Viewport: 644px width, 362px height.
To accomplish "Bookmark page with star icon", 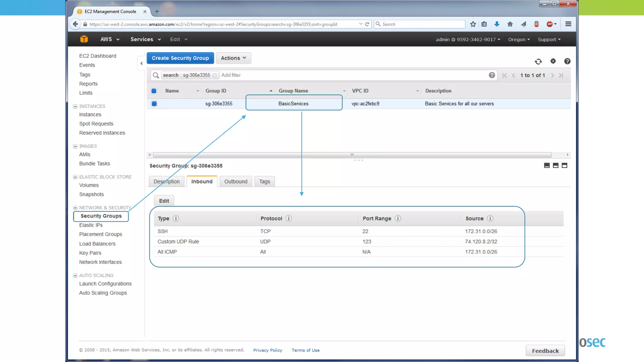I will tap(473, 24).
